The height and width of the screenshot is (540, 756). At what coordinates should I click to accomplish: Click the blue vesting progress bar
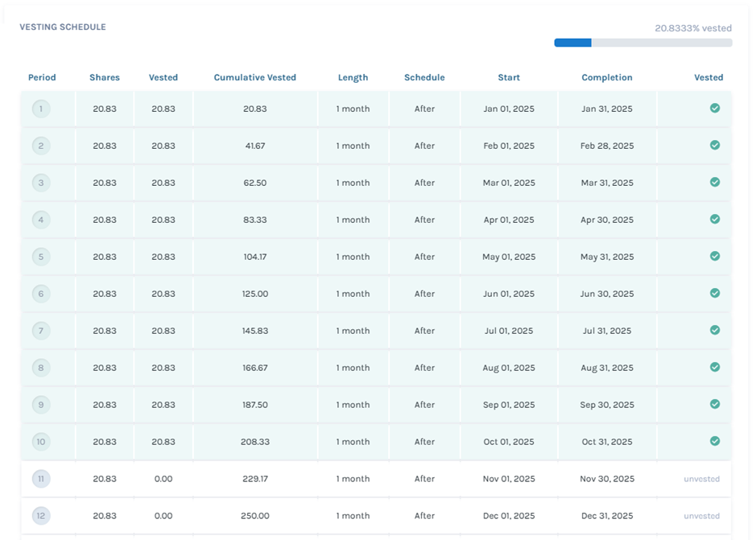(x=573, y=43)
